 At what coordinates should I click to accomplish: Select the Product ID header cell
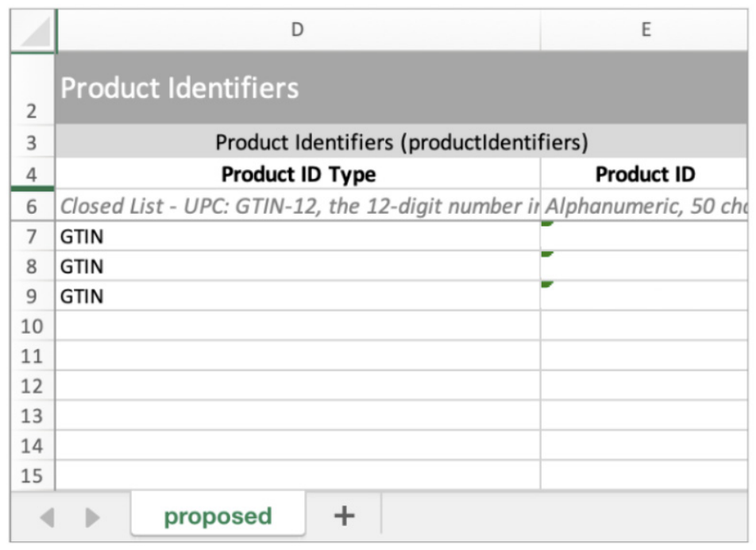tap(645, 174)
